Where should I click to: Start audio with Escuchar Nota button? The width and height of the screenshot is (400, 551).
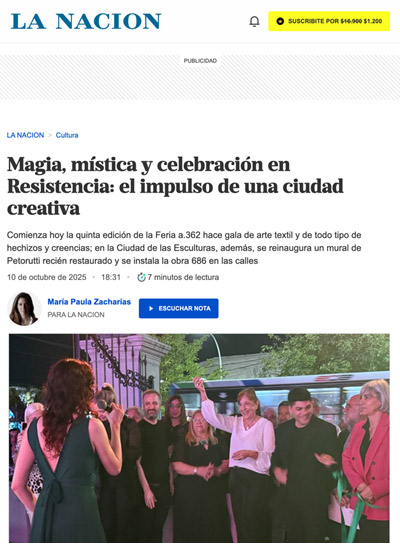(179, 308)
